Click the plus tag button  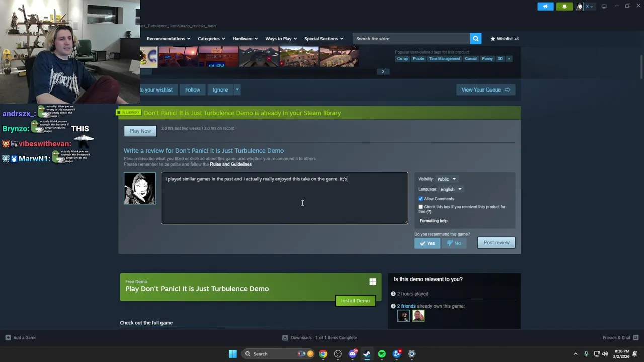tap(509, 59)
